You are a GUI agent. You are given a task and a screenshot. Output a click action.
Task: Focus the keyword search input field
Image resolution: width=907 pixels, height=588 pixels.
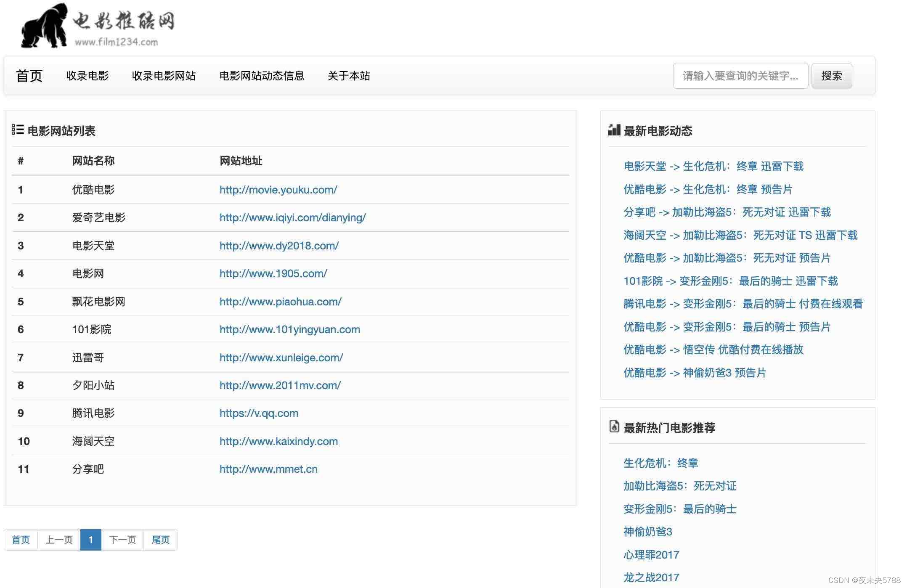(x=740, y=76)
